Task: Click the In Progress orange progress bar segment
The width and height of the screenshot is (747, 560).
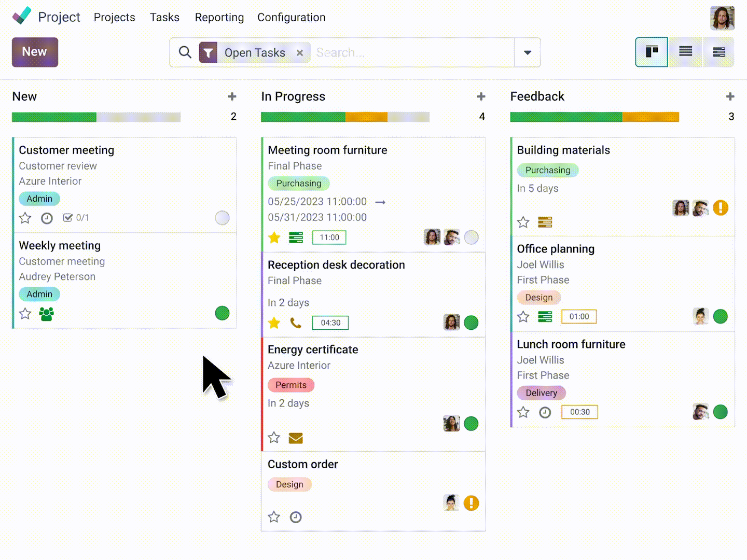Action: [366, 117]
